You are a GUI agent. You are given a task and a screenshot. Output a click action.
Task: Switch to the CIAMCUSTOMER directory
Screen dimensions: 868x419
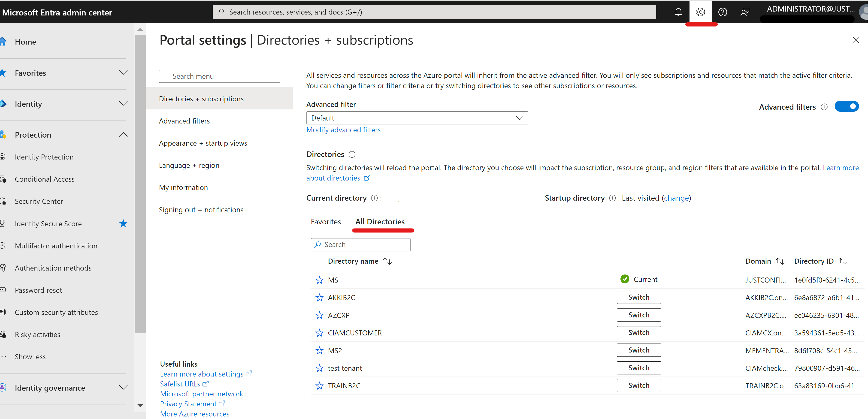click(x=638, y=332)
